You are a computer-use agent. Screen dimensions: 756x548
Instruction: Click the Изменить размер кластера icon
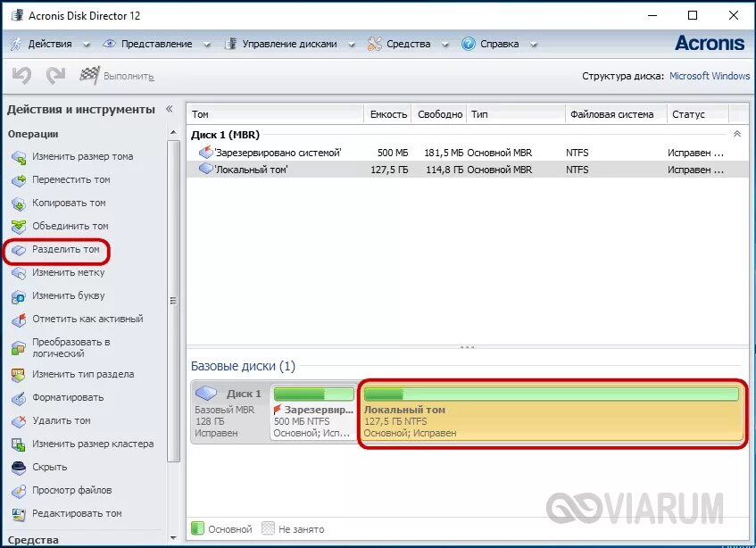click(x=19, y=444)
